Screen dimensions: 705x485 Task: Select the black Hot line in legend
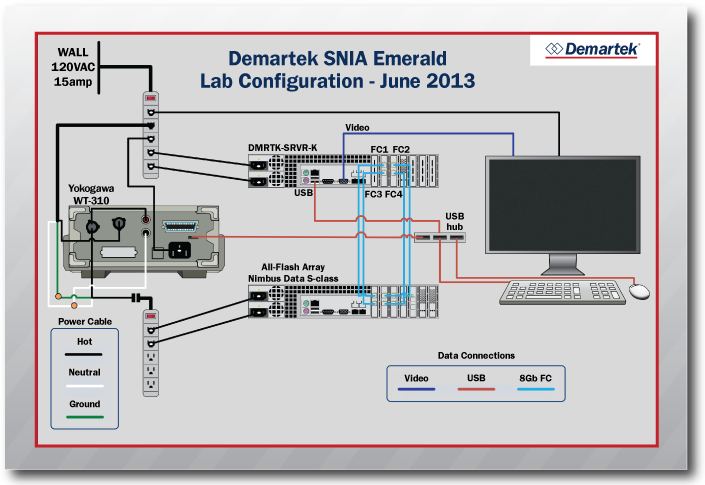click(84, 352)
